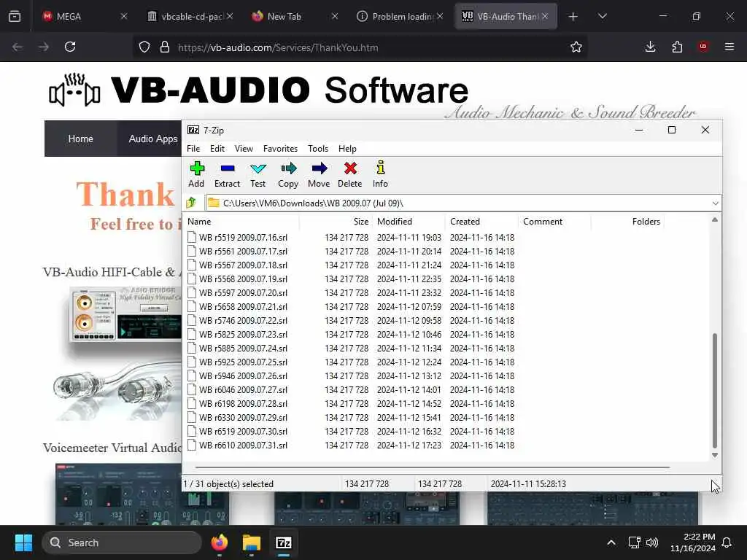Viewport: 747px width, 560px height.
Task: Click the tracking protection shield icon
Action: (x=144, y=47)
